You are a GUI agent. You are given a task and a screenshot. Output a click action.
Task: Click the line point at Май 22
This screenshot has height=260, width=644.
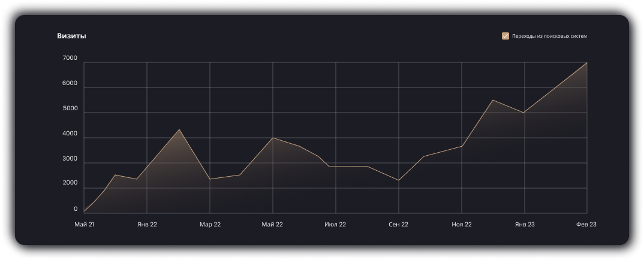(x=273, y=138)
